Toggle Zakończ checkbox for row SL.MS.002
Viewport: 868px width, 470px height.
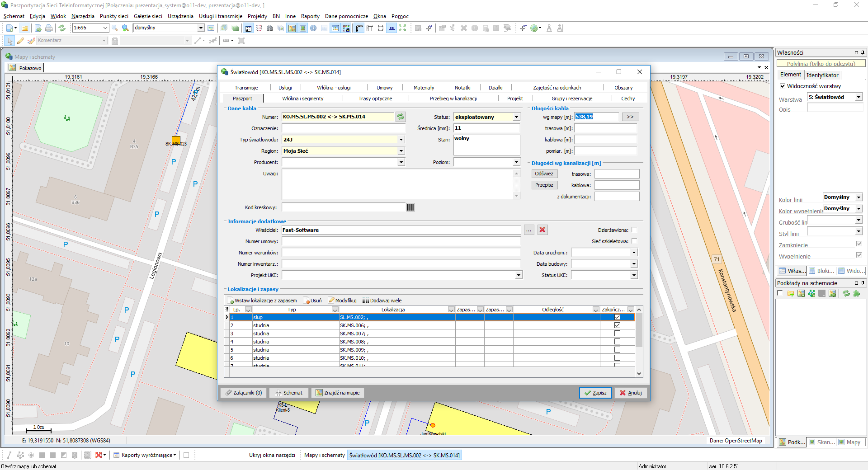(x=617, y=317)
